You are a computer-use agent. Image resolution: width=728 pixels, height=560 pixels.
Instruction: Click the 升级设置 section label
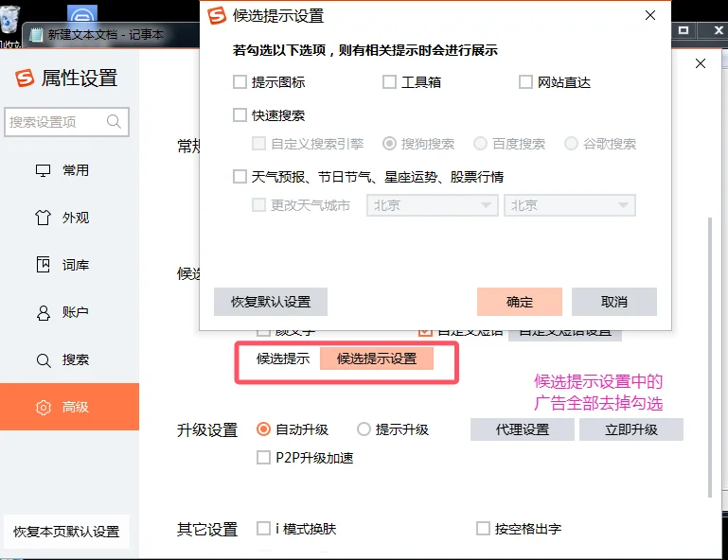[x=207, y=430]
